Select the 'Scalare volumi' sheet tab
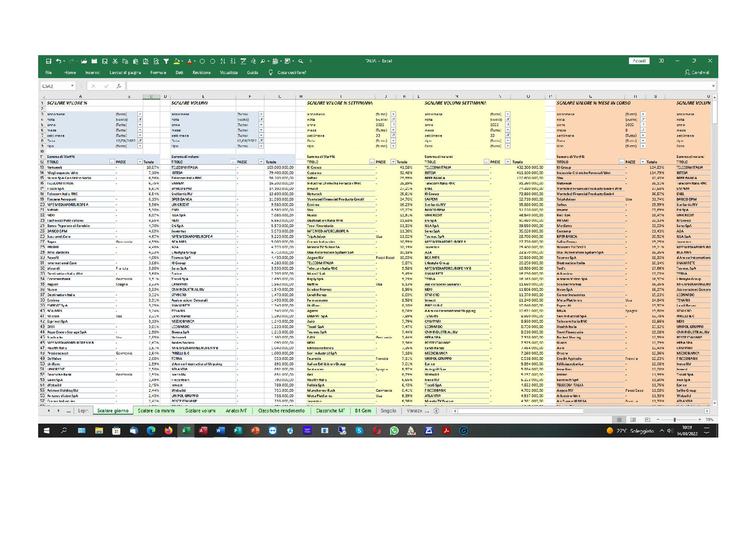The height and width of the screenshot is (534, 756). [200, 411]
